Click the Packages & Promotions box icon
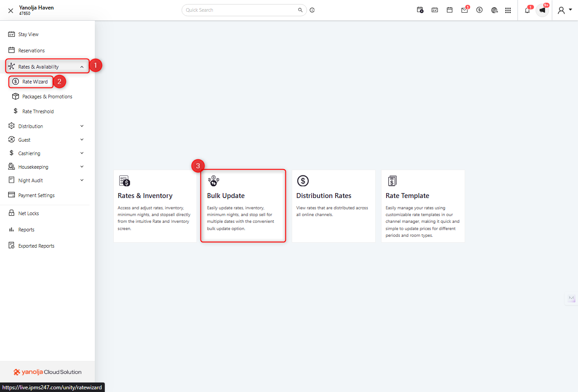The height and width of the screenshot is (392, 578). click(15, 97)
